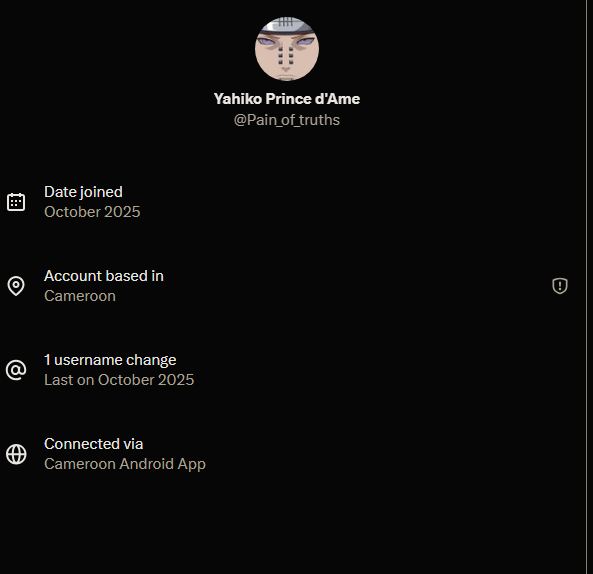593x574 pixels.
Task: Click the Cameroon Android App text
Action: [x=125, y=464]
